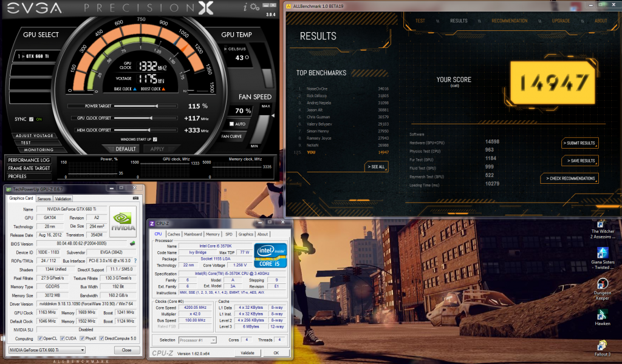Toggle the PhysX checkbox in GPU-Z
The image size is (622, 364).
pyautogui.click(x=82, y=339)
